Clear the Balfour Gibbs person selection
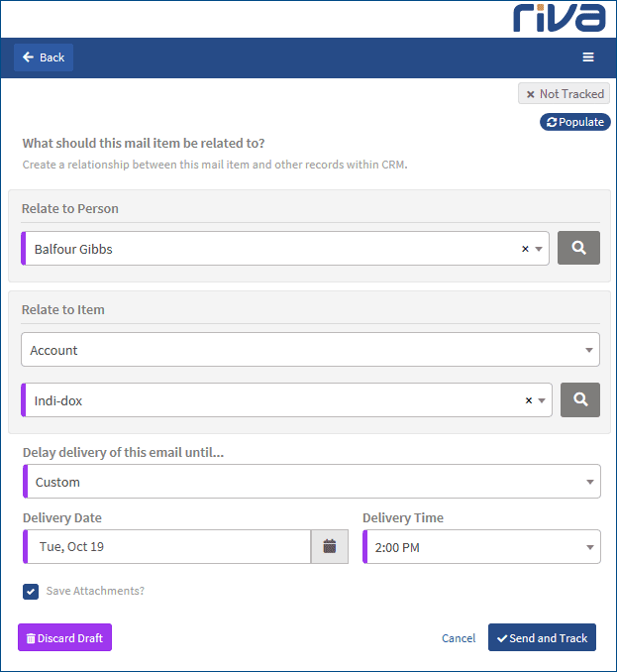The width and height of the screenshot is (617, 672). tap(525, 250)
